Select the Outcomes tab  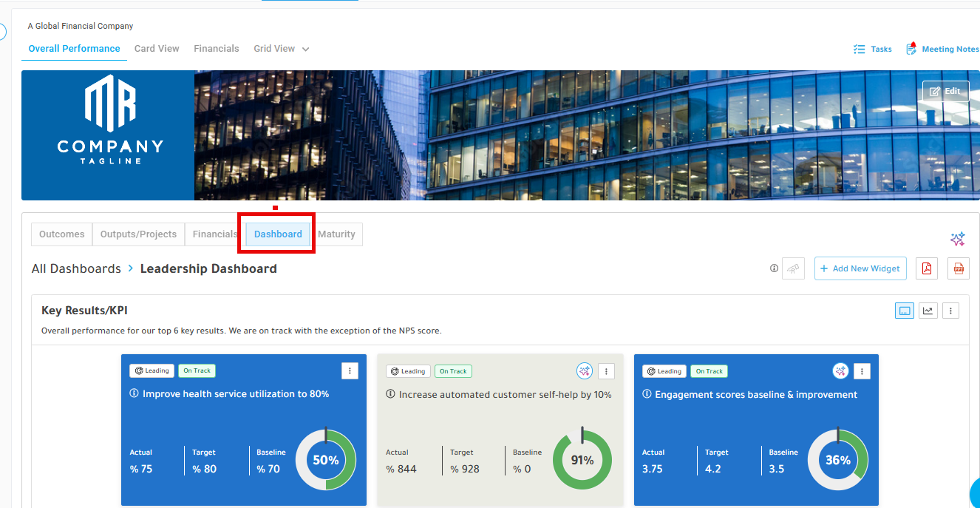pyautogui.click(x=62, y=234)
